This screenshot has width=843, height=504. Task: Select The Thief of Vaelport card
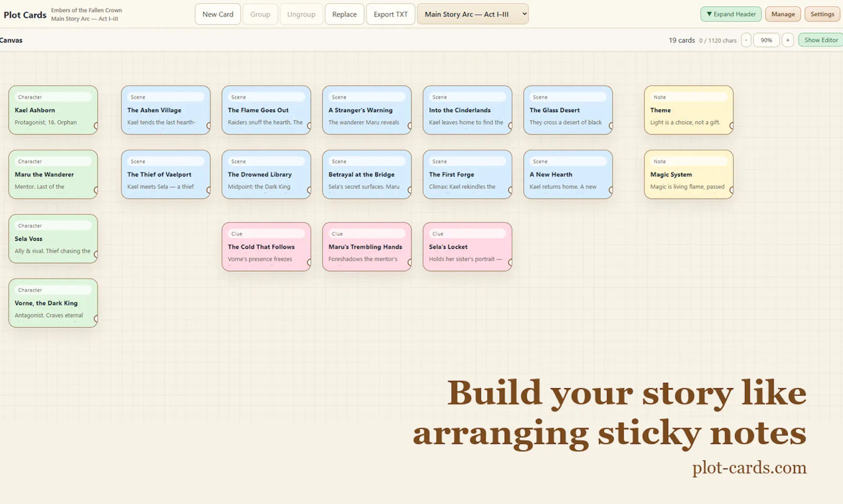pyautogui.click(x=165, y=174)
